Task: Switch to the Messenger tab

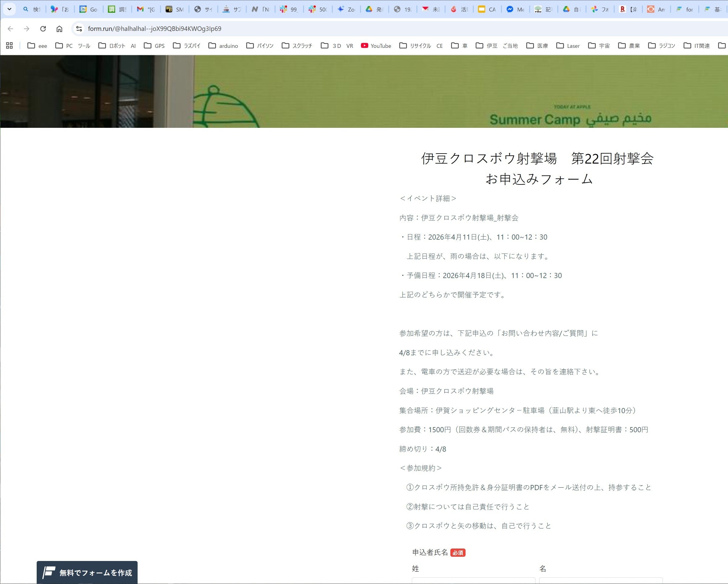Action: pos(515,9)
